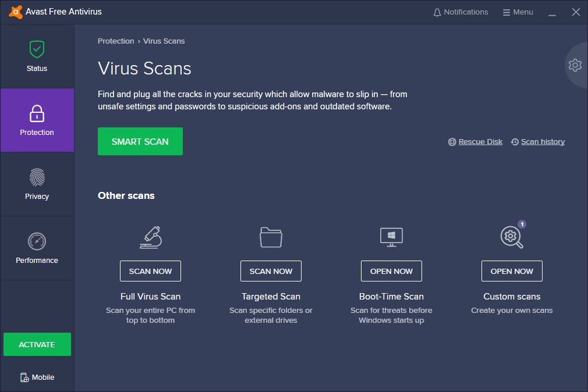
Task: Start the Smart Scan
Action: click(140, 141)
